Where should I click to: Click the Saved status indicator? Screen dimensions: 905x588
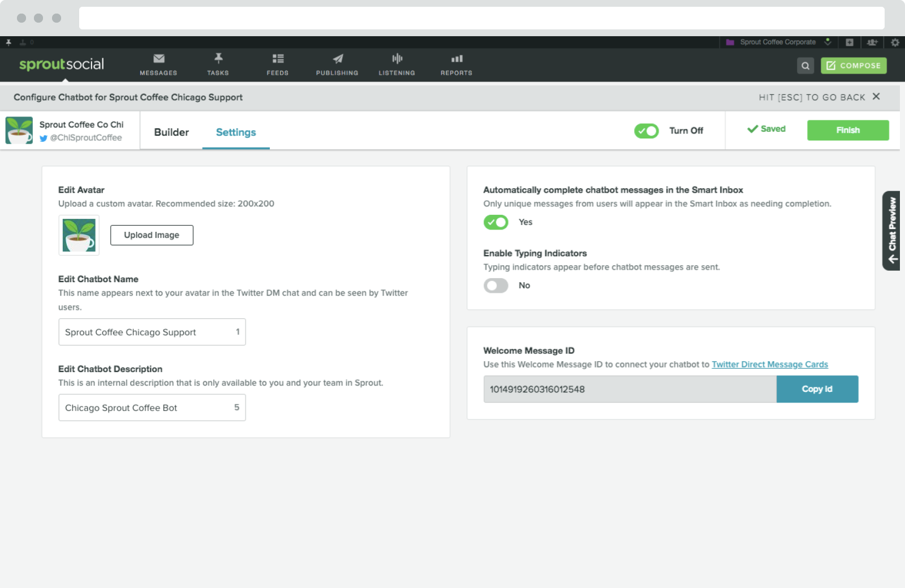pos(766,129)
